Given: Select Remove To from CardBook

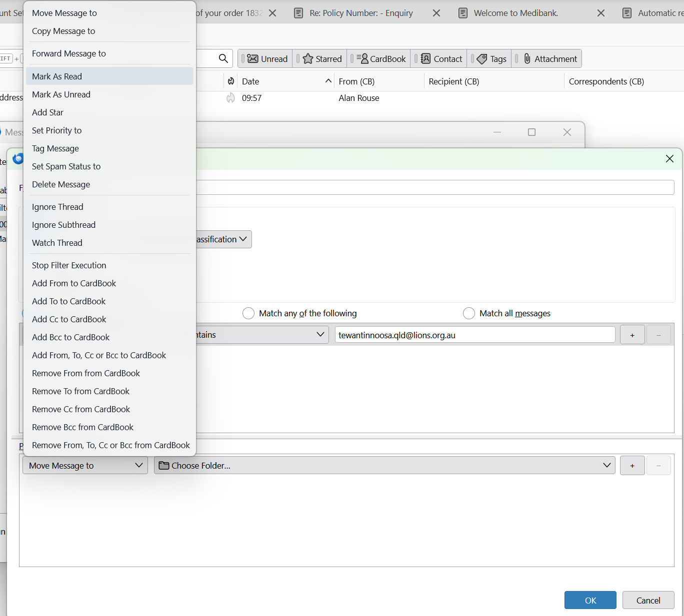Looking at the screenshot, I should tap(109, 391).
